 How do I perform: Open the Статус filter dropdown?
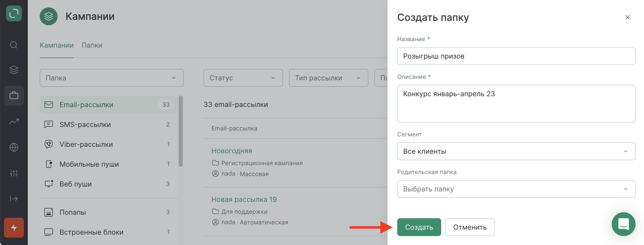pos(243,78)
